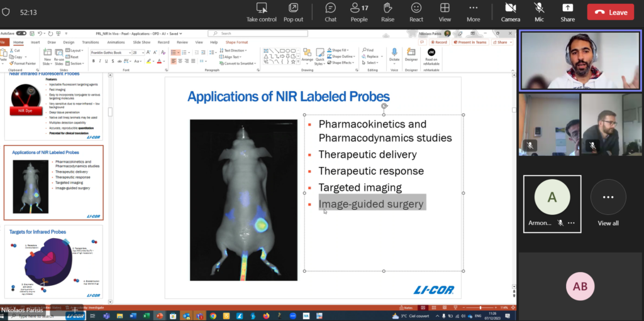Apply the yellow text highlight color
This screenshot has width=644, height=321.
148,61
